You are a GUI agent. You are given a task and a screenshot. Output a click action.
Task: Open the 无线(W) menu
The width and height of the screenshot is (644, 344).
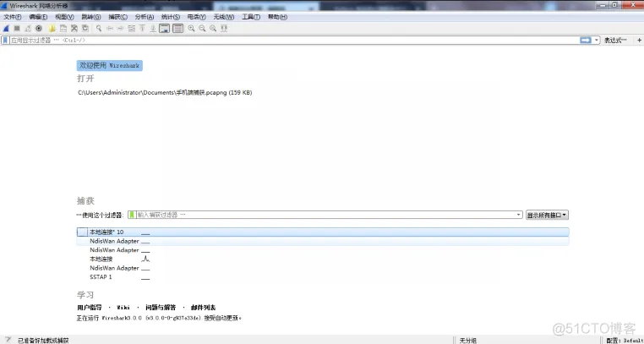click(x=223, y=17)
